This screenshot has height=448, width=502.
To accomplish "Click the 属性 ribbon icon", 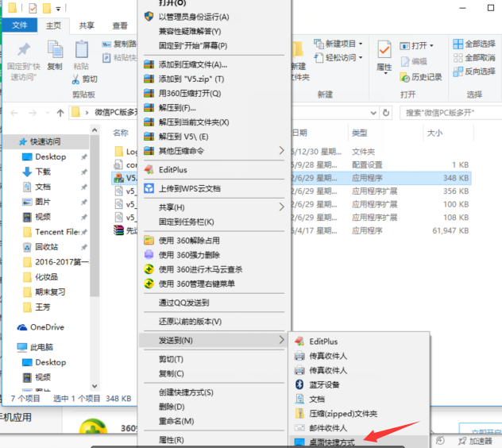I will point(384,49).
